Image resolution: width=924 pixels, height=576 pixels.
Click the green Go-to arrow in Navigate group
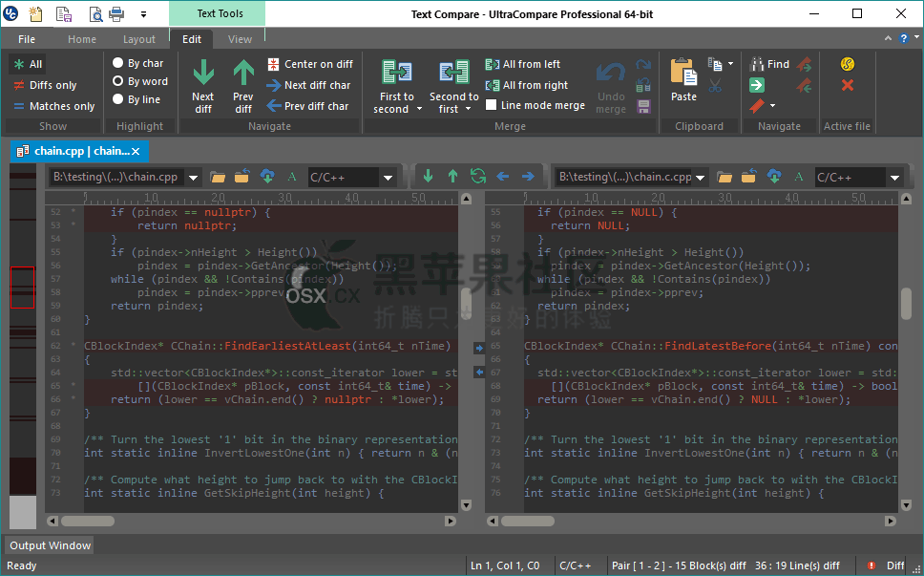pos(757,85)
